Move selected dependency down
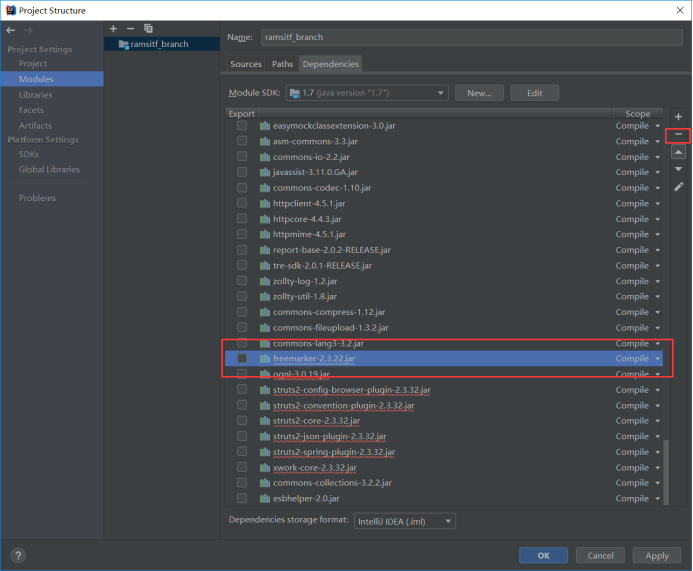Screen dimensions: 693x571 point(678,169)
